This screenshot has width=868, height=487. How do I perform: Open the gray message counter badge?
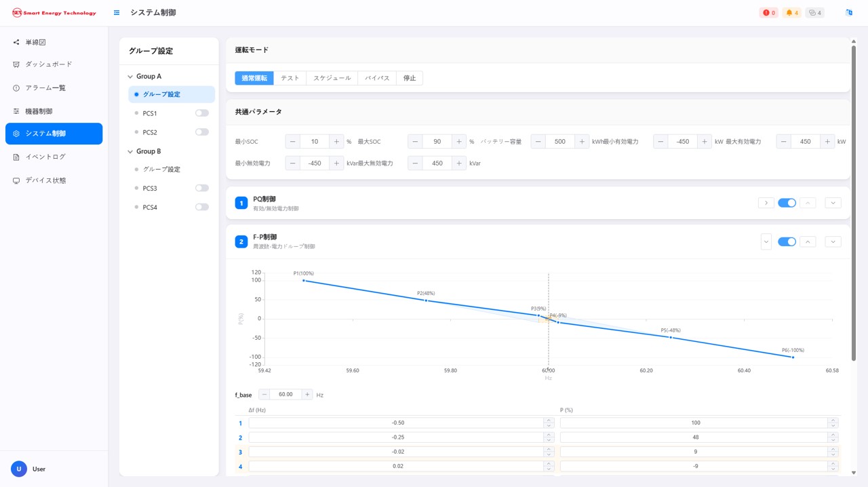[x=814, y=13]
